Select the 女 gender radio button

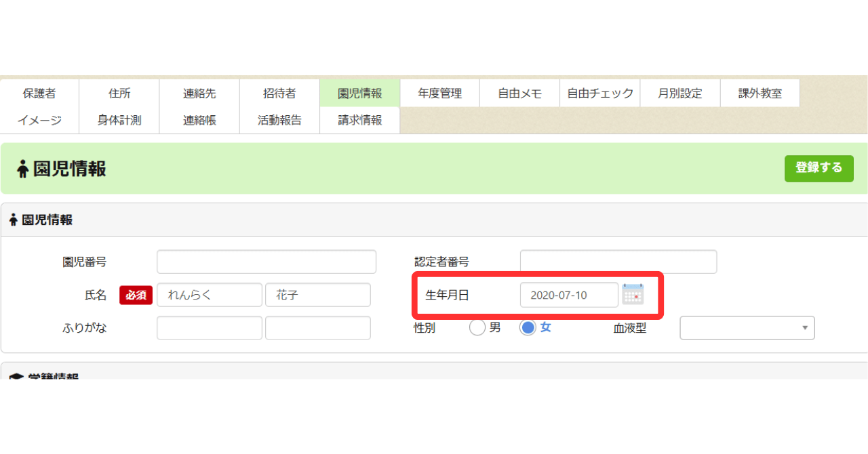pos(528,328)
